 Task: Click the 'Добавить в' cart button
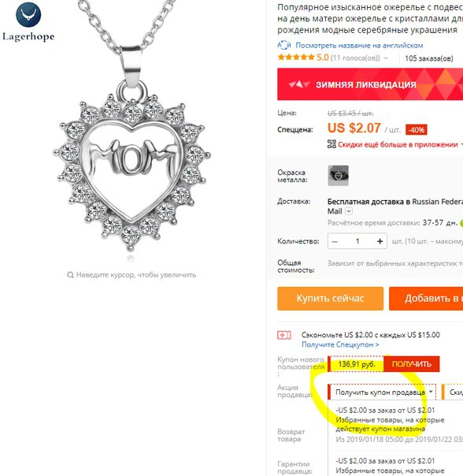[426, 299]
